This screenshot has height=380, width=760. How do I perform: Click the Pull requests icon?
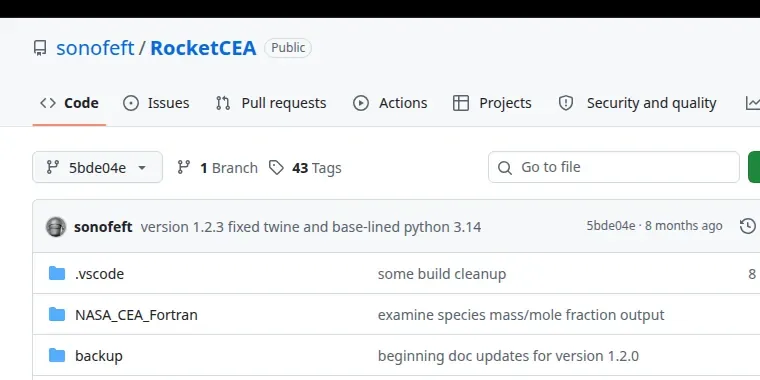coord(223,103)
